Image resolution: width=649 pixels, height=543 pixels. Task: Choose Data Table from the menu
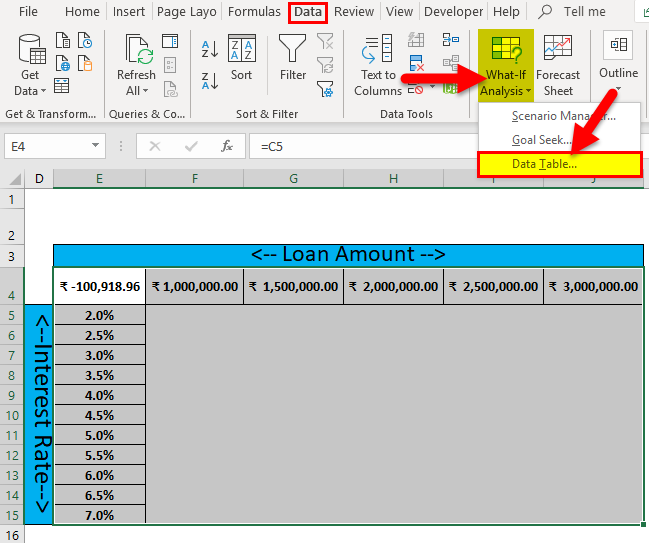(x=559, y=164)
